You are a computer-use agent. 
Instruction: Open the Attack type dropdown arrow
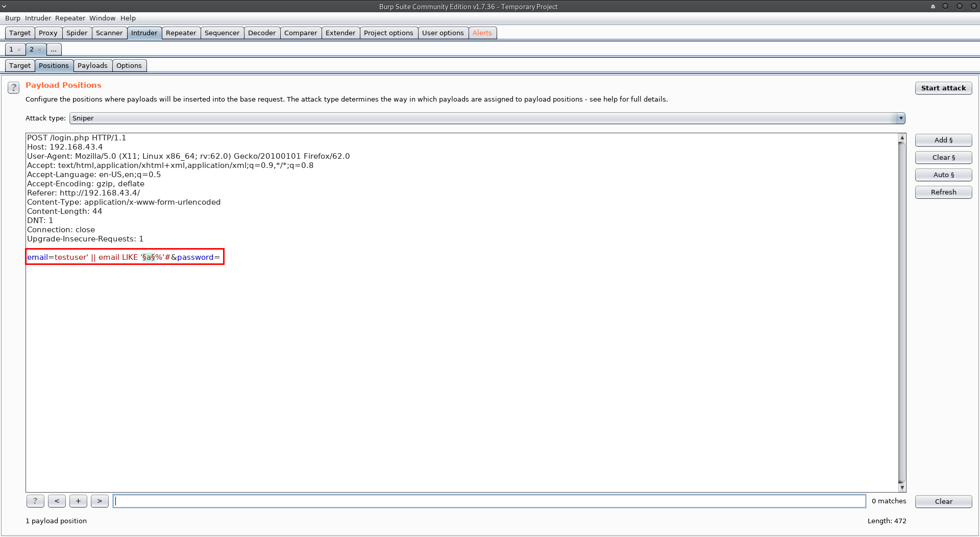[901, 118]
